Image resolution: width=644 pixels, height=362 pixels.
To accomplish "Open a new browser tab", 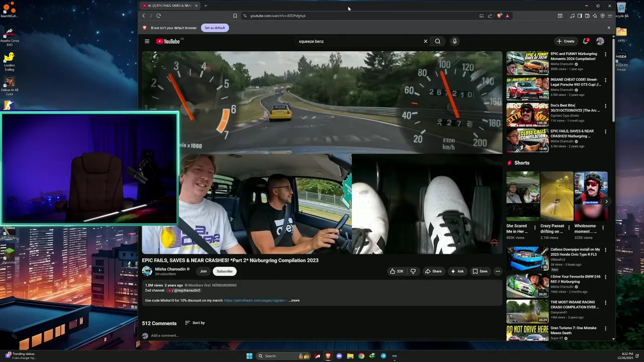I will pos(205,6).
